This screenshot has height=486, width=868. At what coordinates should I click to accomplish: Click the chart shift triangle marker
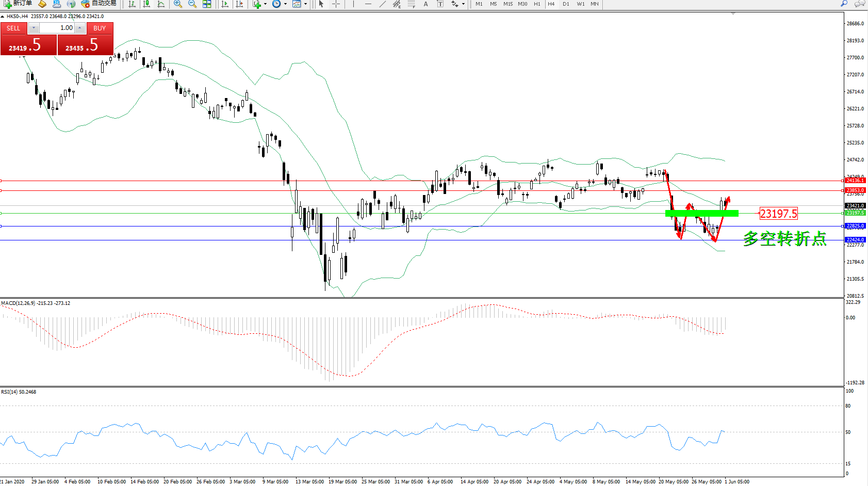pyautogui.click(x=733, y=14)
